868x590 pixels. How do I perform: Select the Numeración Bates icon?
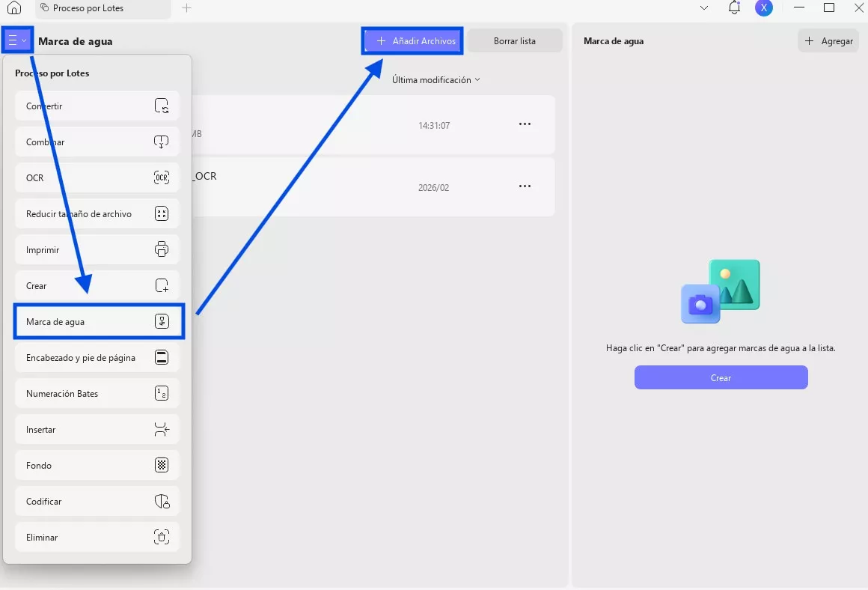click(x=161, y=393)
